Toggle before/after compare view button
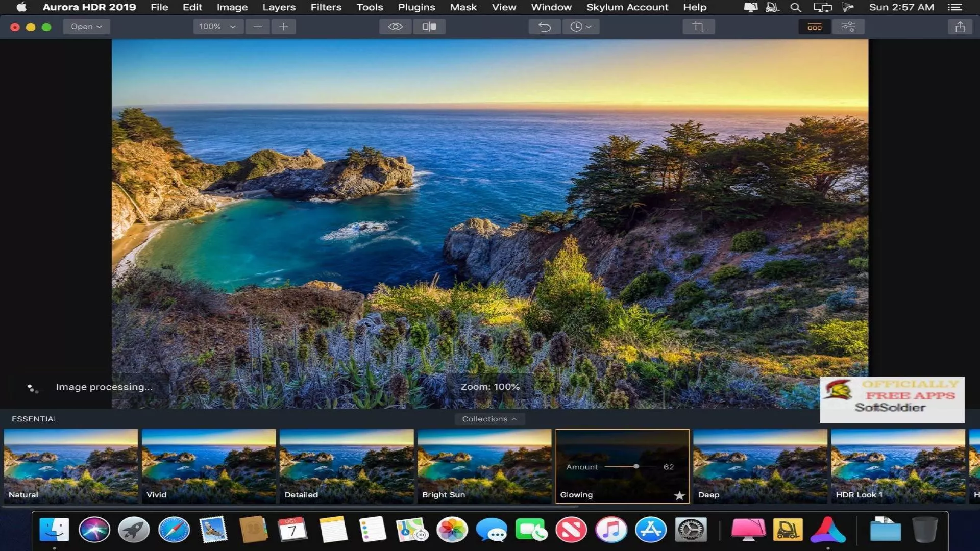 click(x=429, y=27)
